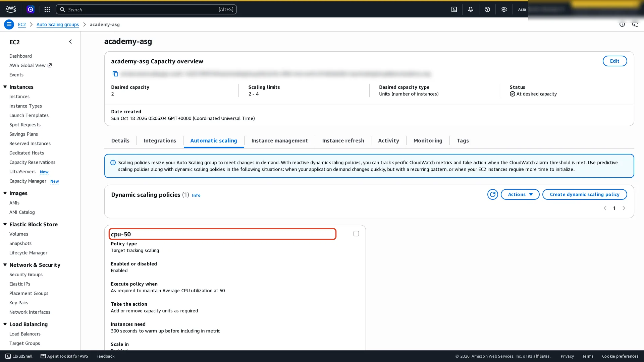Collapse the Network & Security section
This screenshot has width=644, height=362.
(x=5, y=265)
